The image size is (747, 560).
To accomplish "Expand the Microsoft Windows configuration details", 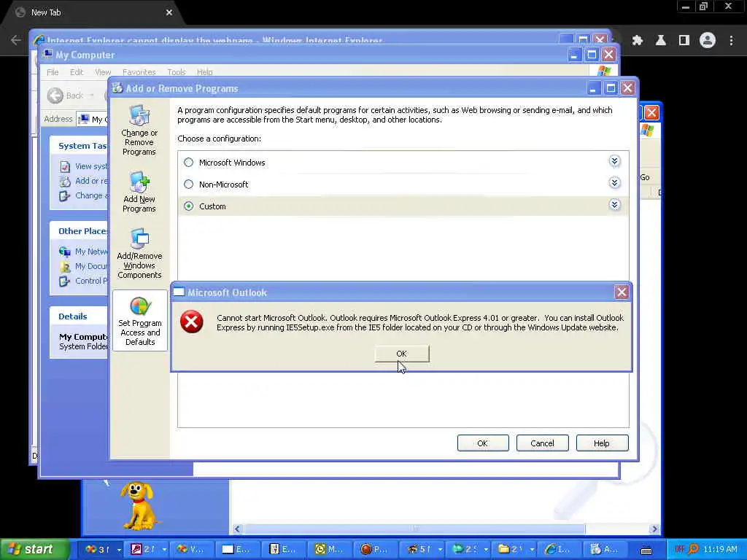I will click(x=614, y=161).
